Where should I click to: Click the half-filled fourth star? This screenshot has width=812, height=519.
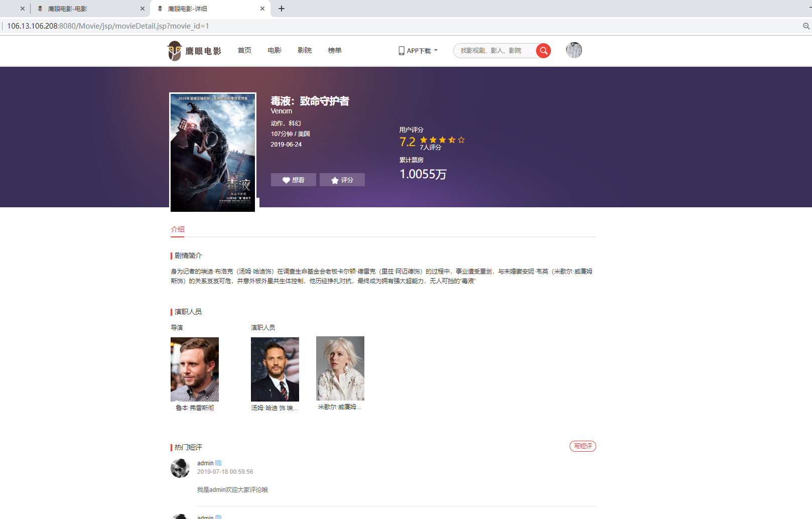pos(452,140)
